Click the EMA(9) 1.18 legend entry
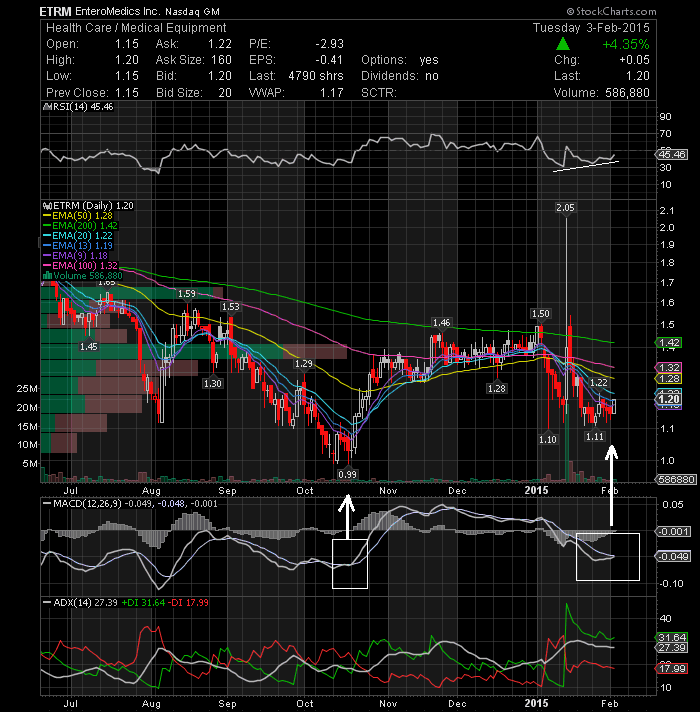Screen dimensions: 700x712 80,256
